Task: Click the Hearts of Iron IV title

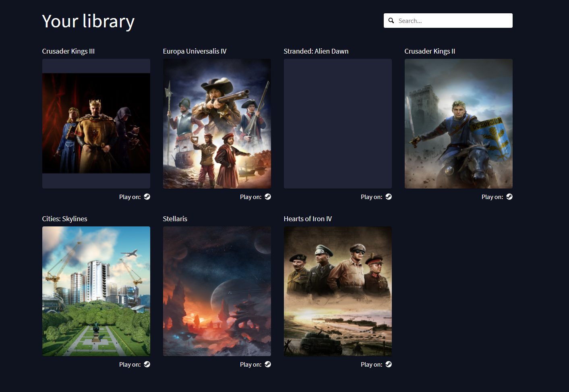Action: pos(308,219)
